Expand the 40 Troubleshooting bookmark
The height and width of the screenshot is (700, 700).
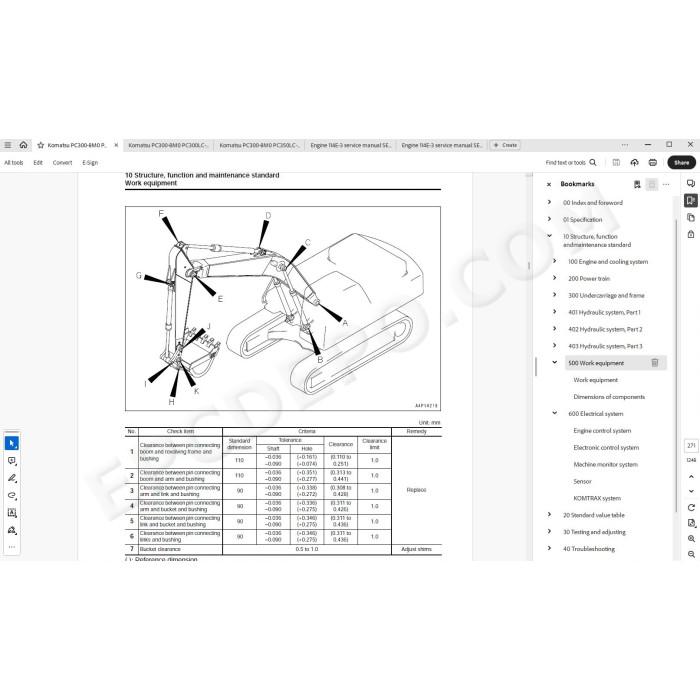(x=550, y=548)
